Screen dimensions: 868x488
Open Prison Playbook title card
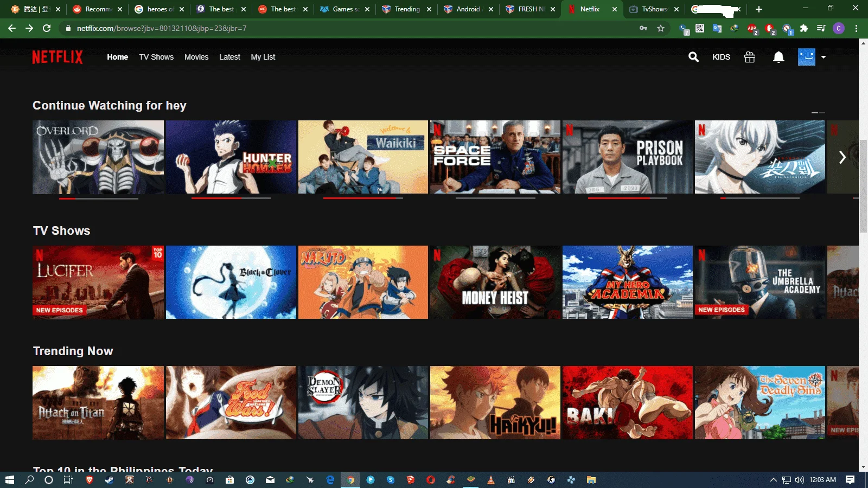pos(628,157)
